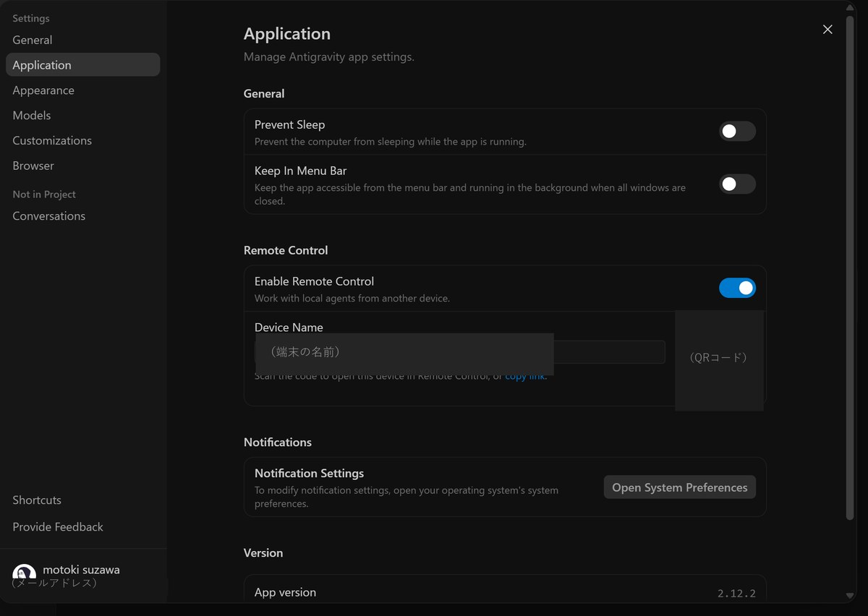Close the settings dialog with X
The height and width of the screenshot is (616, 868).
pyautogui.click(x=827, y=30)
